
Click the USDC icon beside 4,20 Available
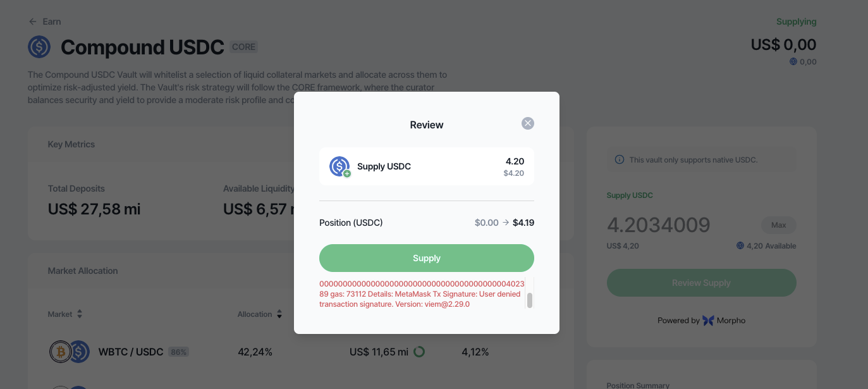click(740, 245)
